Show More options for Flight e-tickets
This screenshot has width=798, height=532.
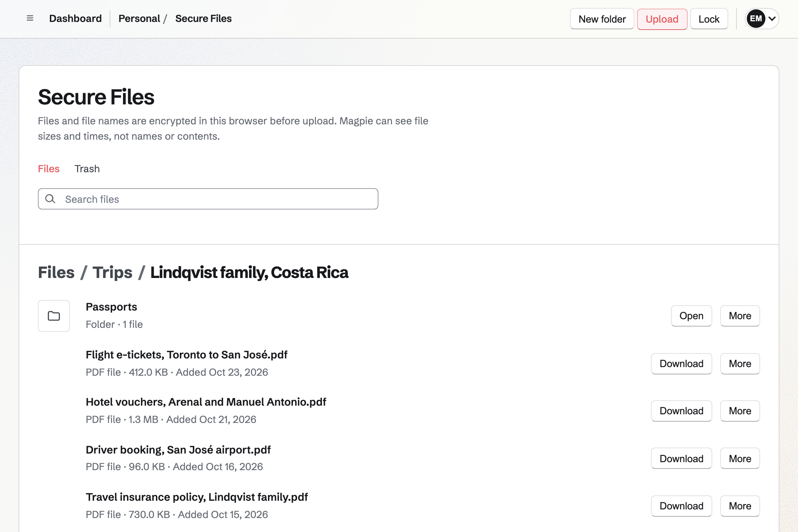pos(739,364)
